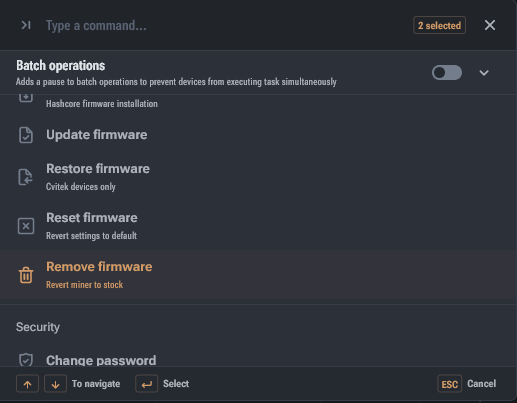Choose Remove firmware revert to stock
The width and height of the screenshot is (517, 403).
pos(258,275)
